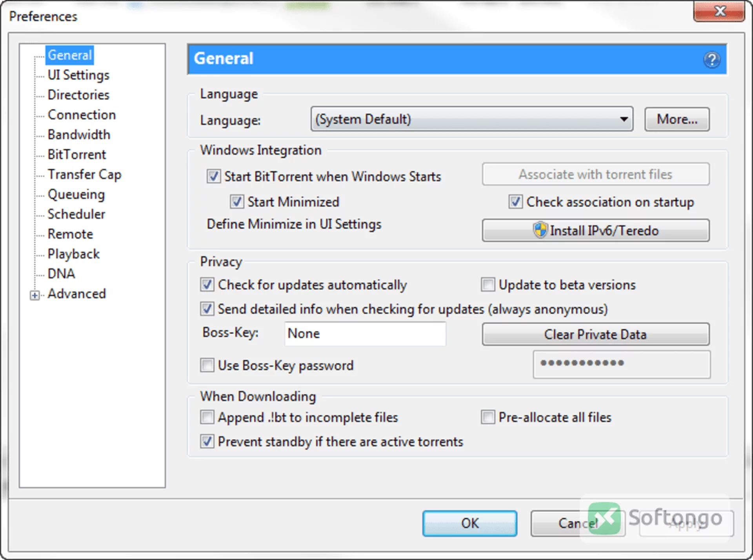Open UI Settings category
The width and height of the screenshot is (753, 560).
pos(78,75)
